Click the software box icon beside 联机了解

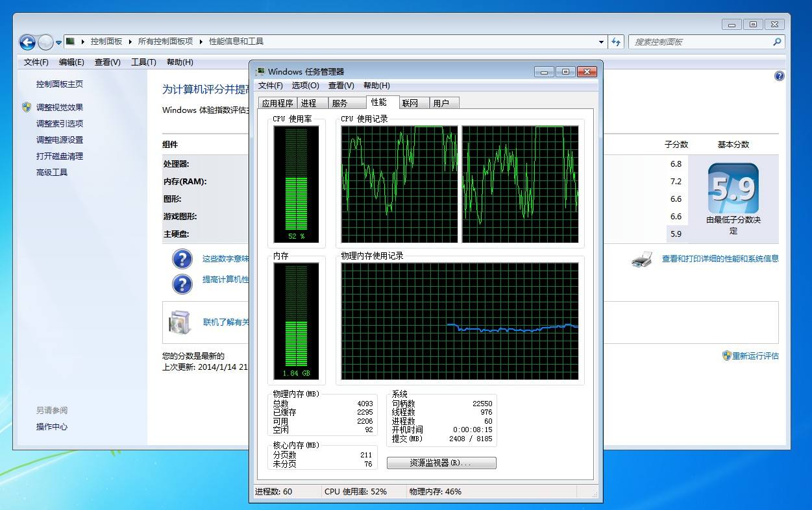pos(180,322)
